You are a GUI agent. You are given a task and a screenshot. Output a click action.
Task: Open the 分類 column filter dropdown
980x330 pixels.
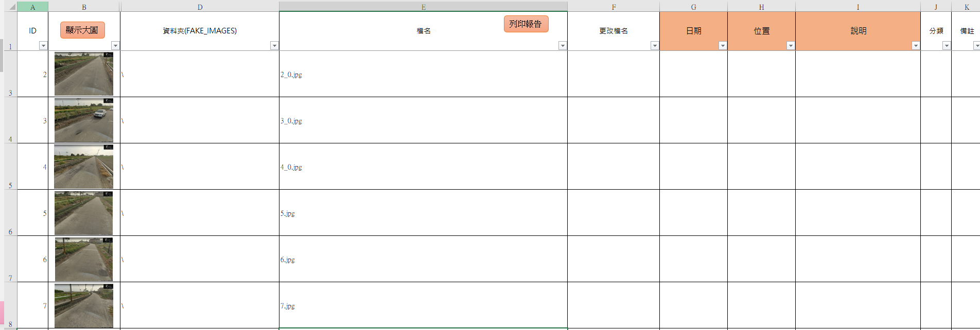click(x=947, y=46)
